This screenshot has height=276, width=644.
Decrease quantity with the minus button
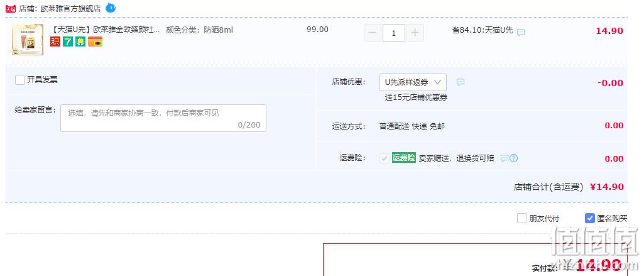tap(373, 33)
